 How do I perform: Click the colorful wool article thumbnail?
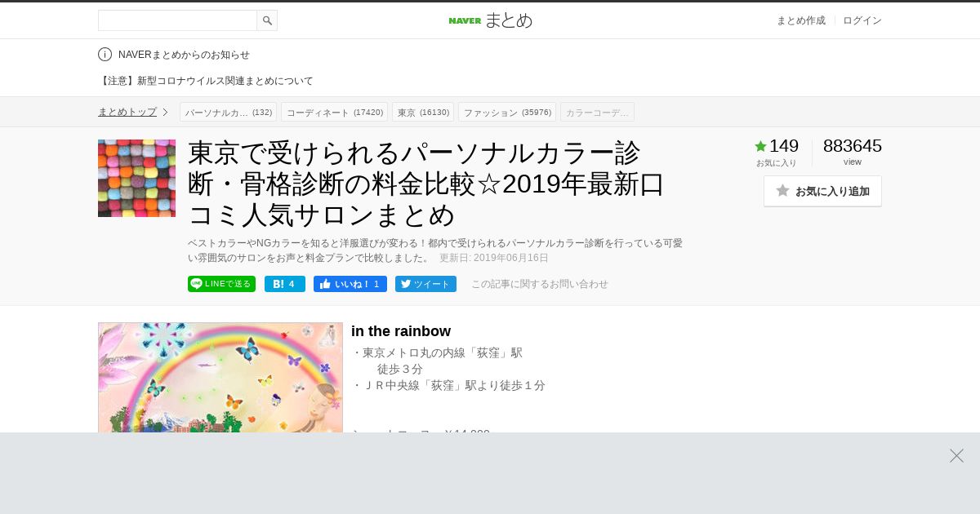click(136, 178)
